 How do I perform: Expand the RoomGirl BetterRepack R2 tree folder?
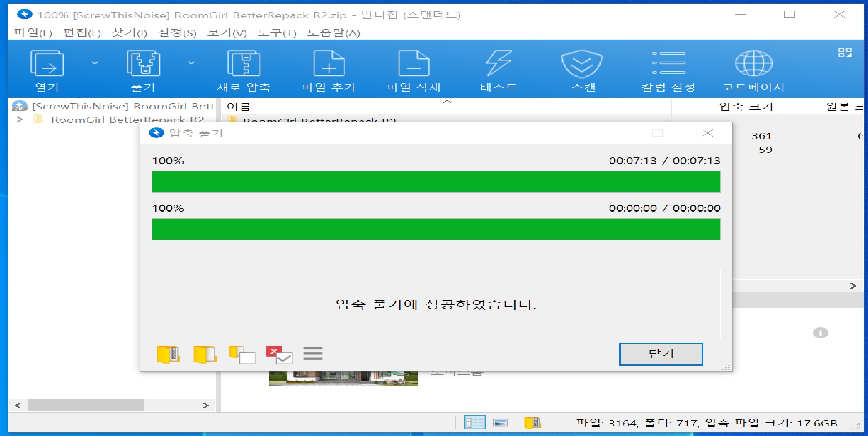click(20, 120)
